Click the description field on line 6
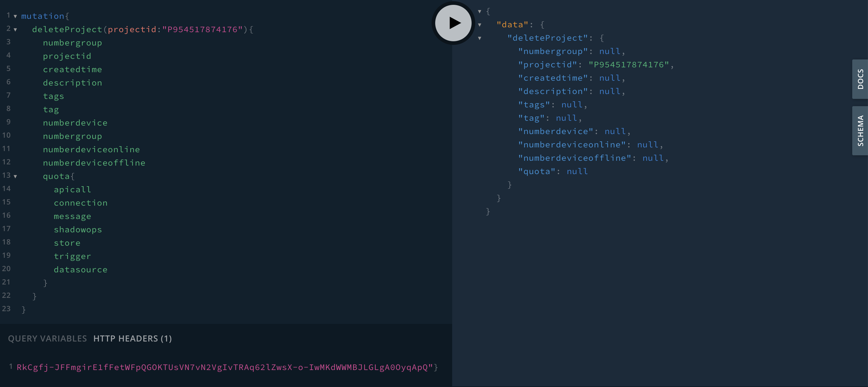 pos(72,83)
